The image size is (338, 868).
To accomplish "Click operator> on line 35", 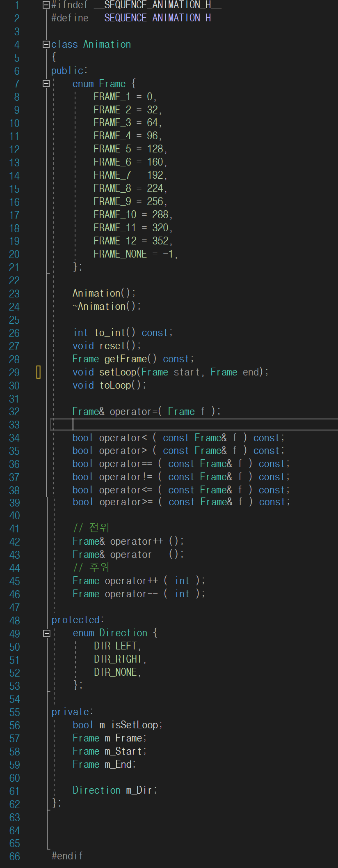I will click(x=123, y=451).
